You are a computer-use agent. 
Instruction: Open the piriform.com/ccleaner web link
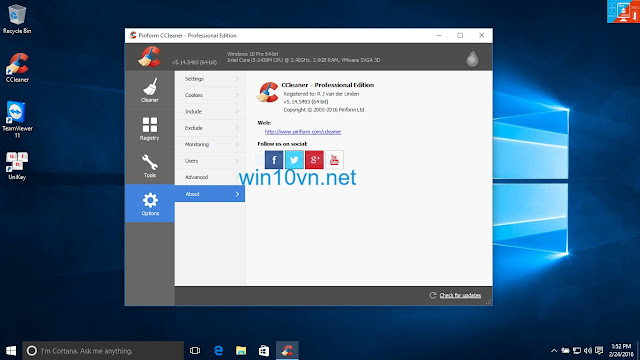(303, 132)
